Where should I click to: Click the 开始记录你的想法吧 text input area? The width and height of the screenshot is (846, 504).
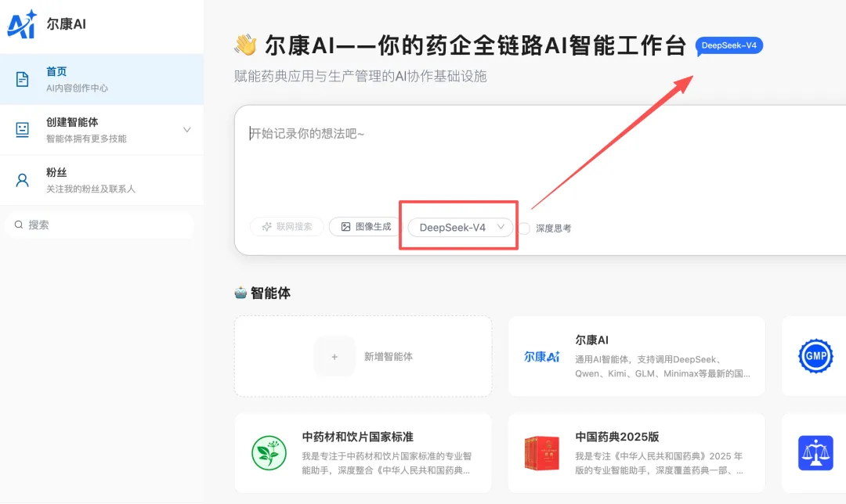point(540,162)
